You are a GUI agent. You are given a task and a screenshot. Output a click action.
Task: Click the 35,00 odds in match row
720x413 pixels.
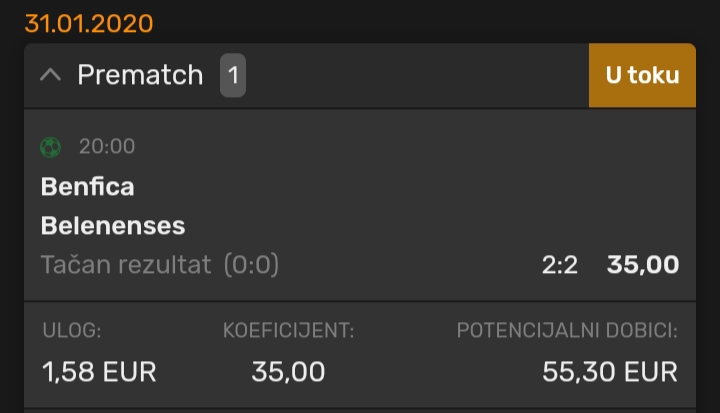coord(643,265)
